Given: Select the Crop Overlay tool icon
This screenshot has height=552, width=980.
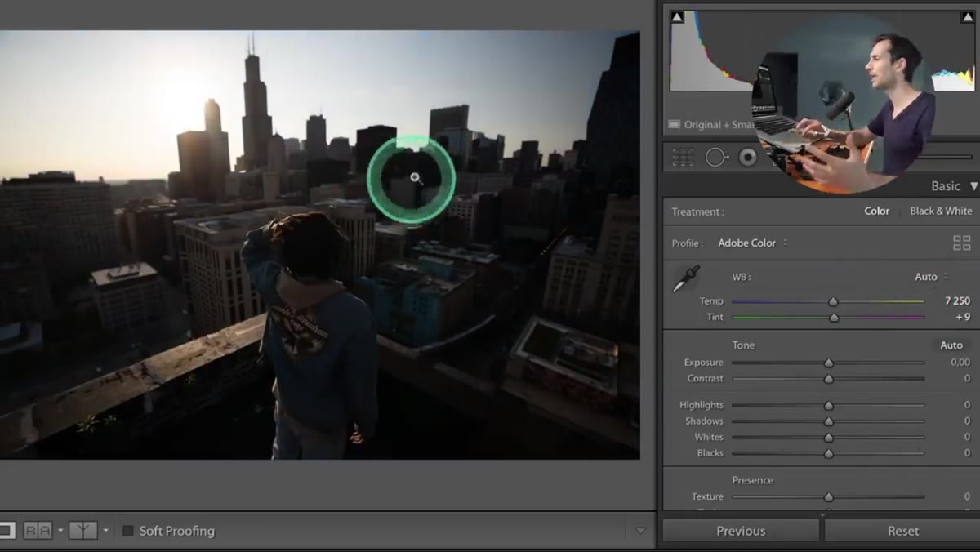Looking at the screenshot, I should [684, 157].
